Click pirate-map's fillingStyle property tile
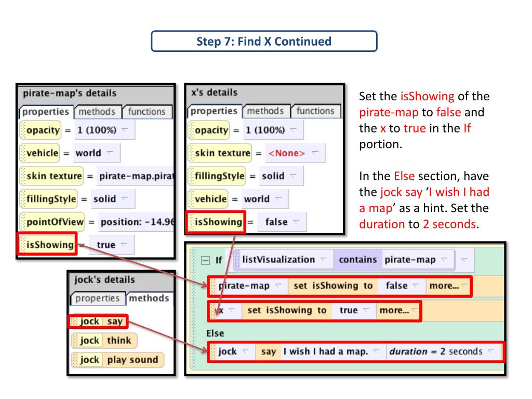Image resolution: width=532 pixels, height=399 pixels. 48,199
